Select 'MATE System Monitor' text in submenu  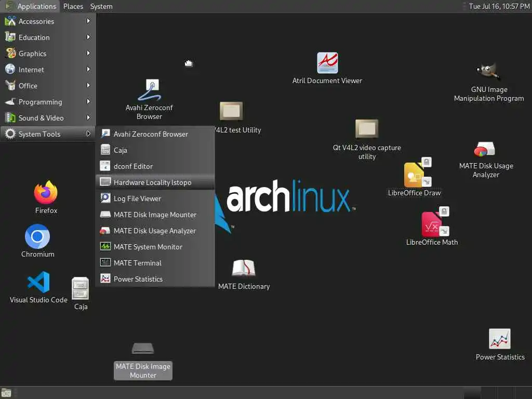click(148, 247)
